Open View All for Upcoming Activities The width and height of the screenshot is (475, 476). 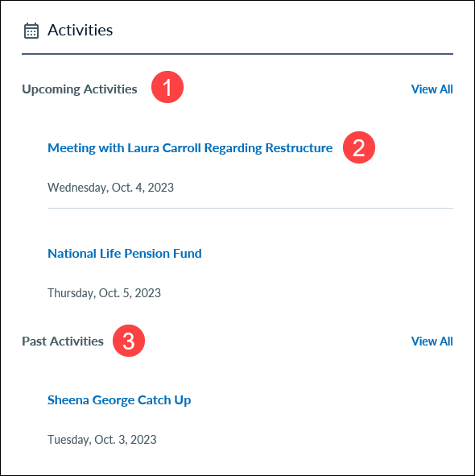(432, 89)
